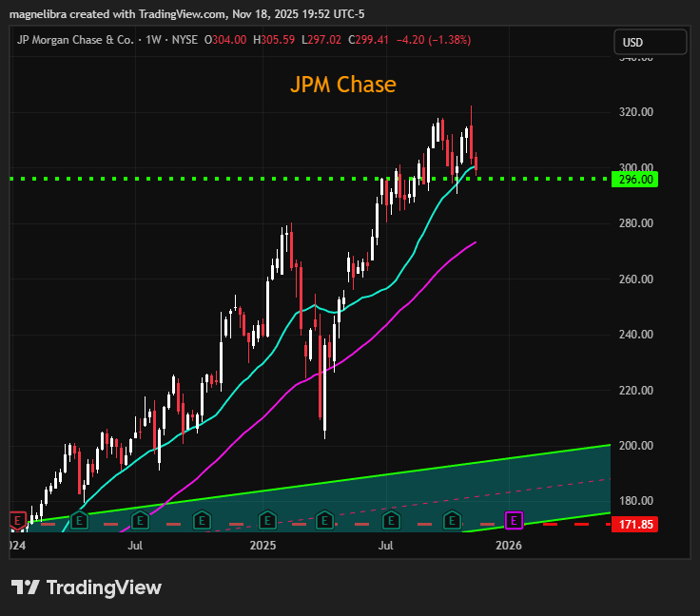This screenshot has height=616, width=700.
Task: Click the green earnings marker above the 2025 label
Action: pos(267,520)
